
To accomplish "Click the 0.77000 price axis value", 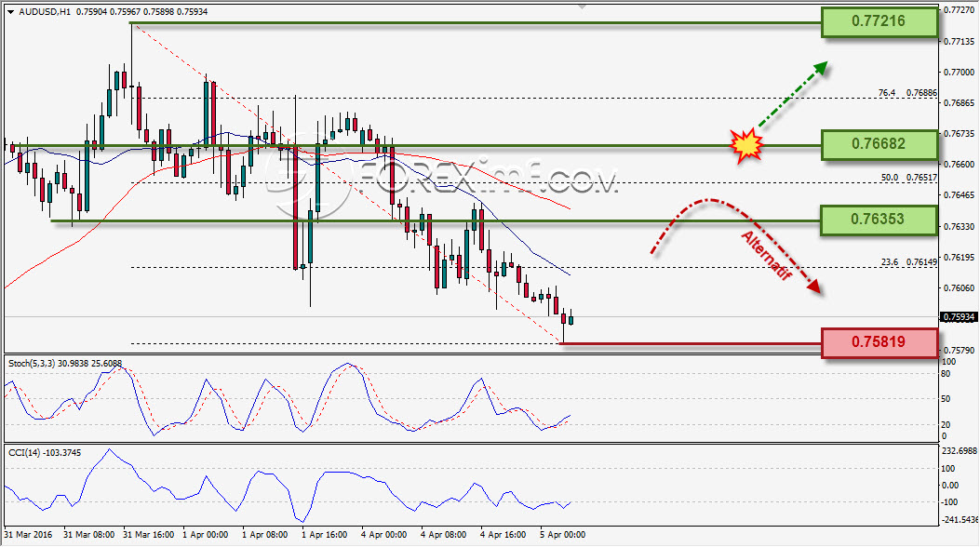I will [x=959, y=73].
